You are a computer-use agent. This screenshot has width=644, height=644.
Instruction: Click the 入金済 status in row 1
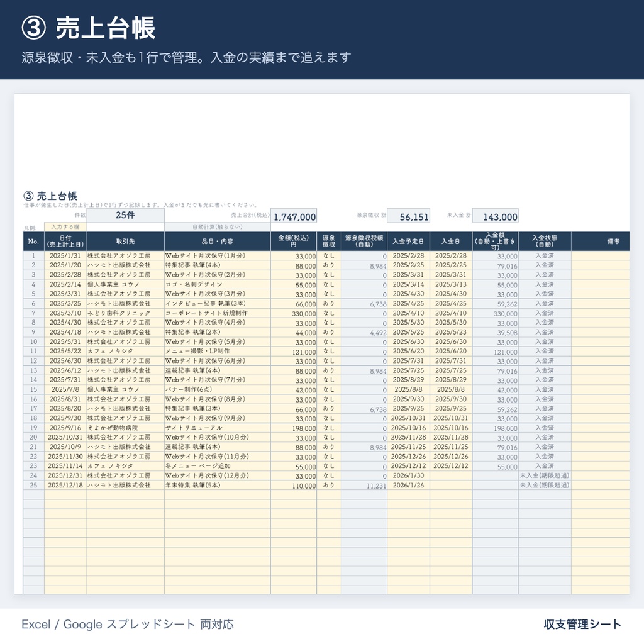[x=545, y=256]
